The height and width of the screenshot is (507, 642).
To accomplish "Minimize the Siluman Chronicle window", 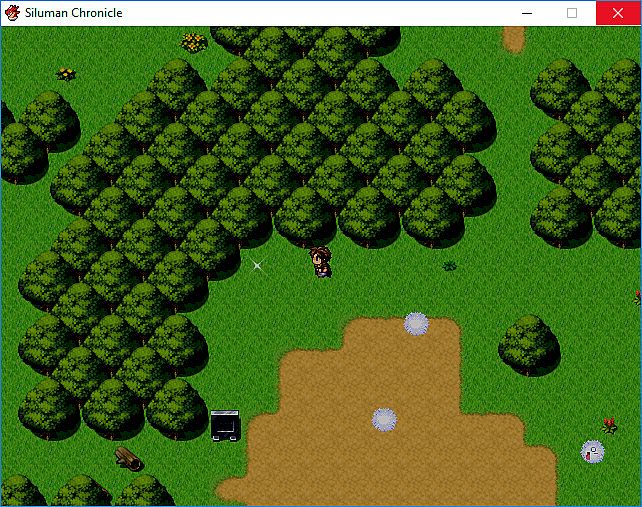I will pos(527,13).
